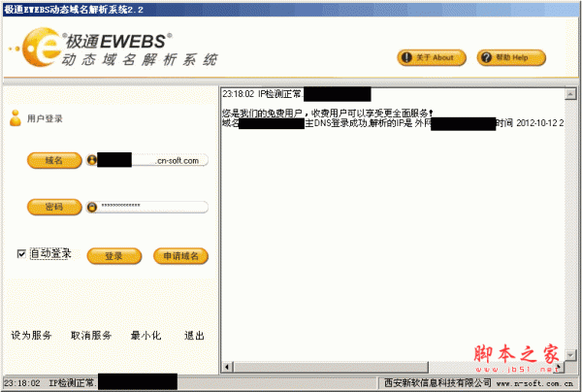Image resolution: width=582 pixels, height=392 pixels.
Task: Click the 登录 login button
Action: pos(113,256)
